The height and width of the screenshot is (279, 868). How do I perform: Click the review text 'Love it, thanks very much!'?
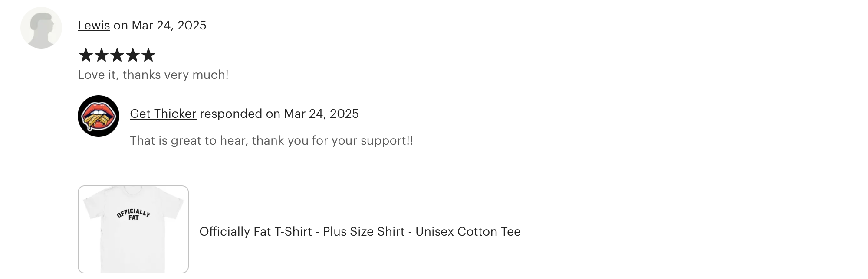153,75
